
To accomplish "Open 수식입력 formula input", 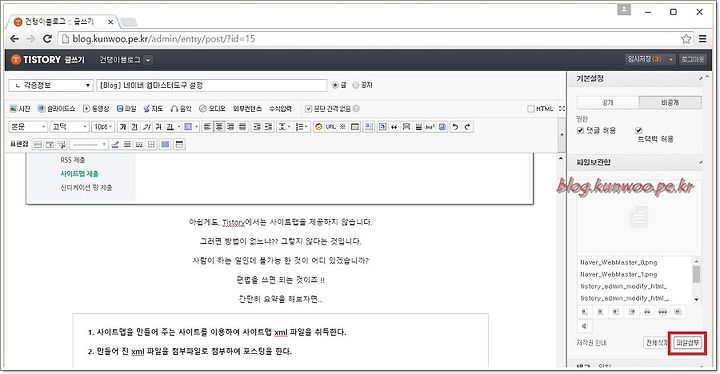I will point(280,108).
